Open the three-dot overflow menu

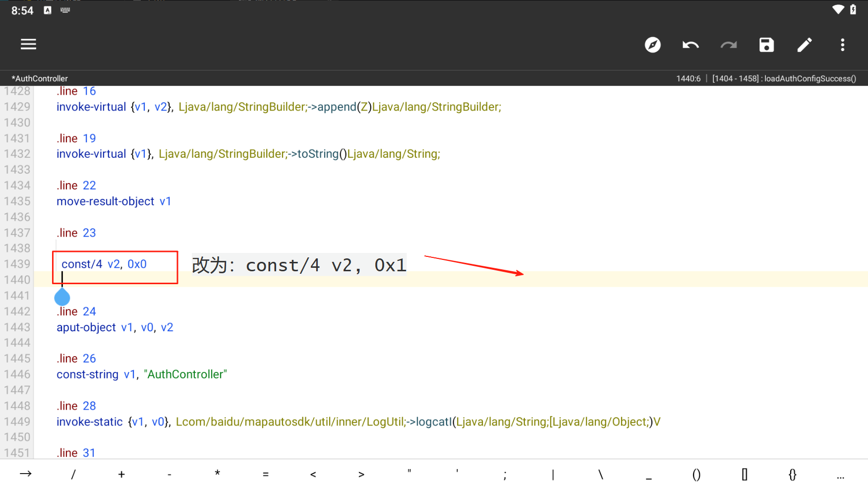[842, 45]
